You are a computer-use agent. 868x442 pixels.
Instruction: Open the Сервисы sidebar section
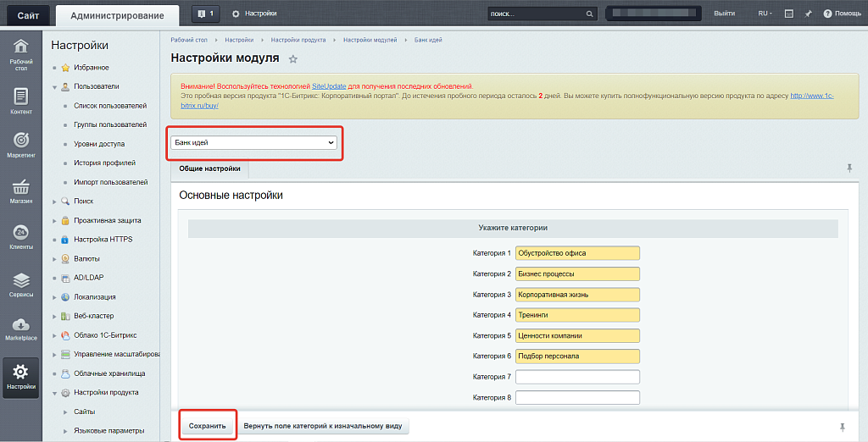[21, 285]
